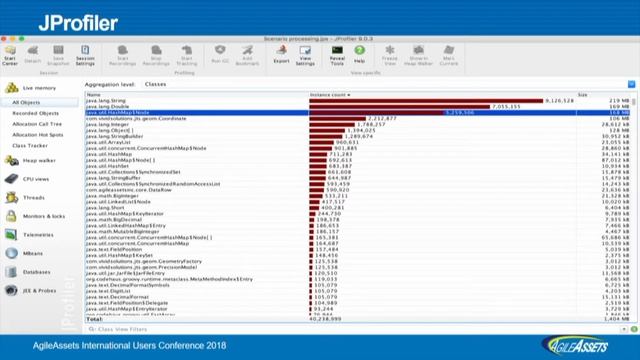Image resolution: width=640 pixels, height=360 pixels.
Task: Click the Save Snapshot toolbar icon
Action: click(x=58, y=55)
